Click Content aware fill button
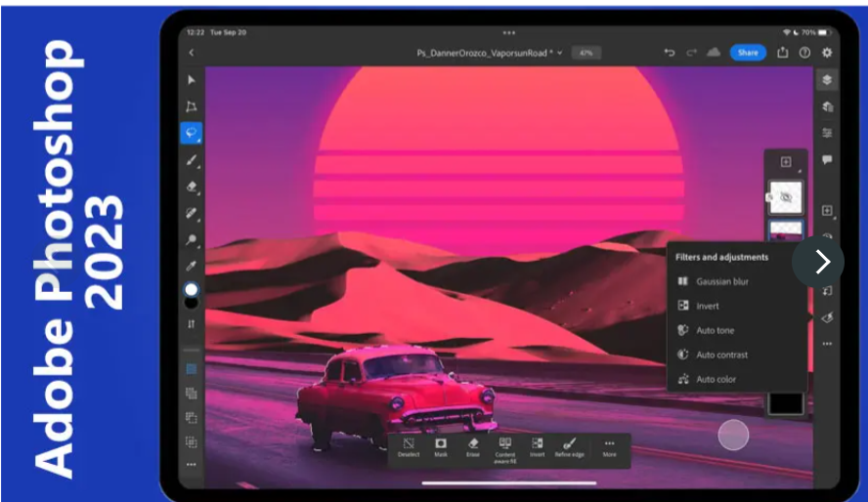This screenshot has height=502, width=868. tap(504, 450)
